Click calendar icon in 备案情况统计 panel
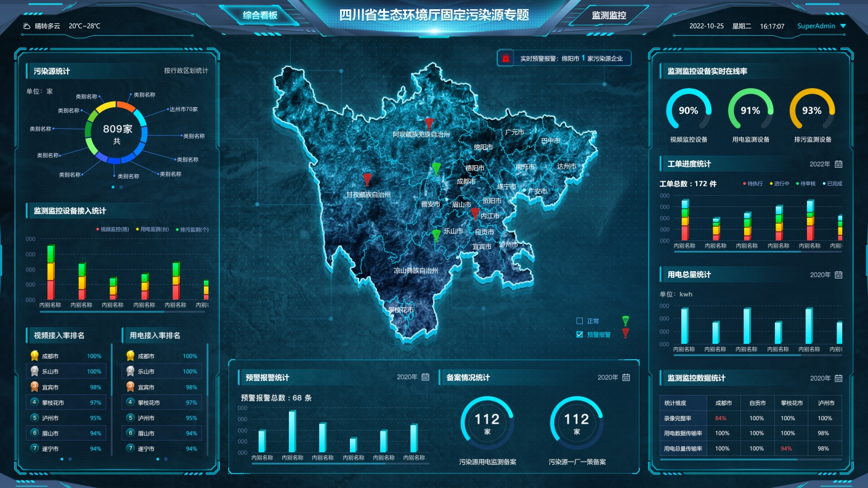 click(x=626, y=377)
